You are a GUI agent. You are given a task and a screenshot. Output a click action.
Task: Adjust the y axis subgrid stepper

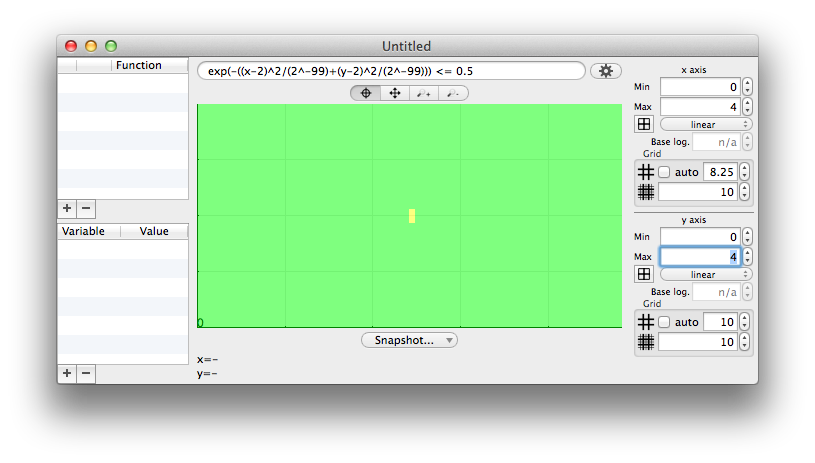tap(744, 342)
